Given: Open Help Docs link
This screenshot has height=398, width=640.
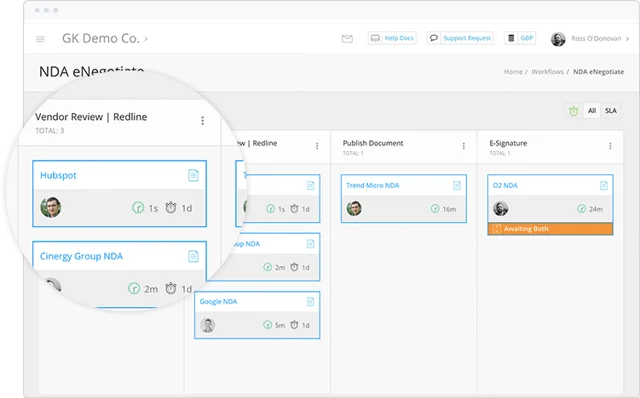Looking at the screenshot, I should click(x=399, y=38).
